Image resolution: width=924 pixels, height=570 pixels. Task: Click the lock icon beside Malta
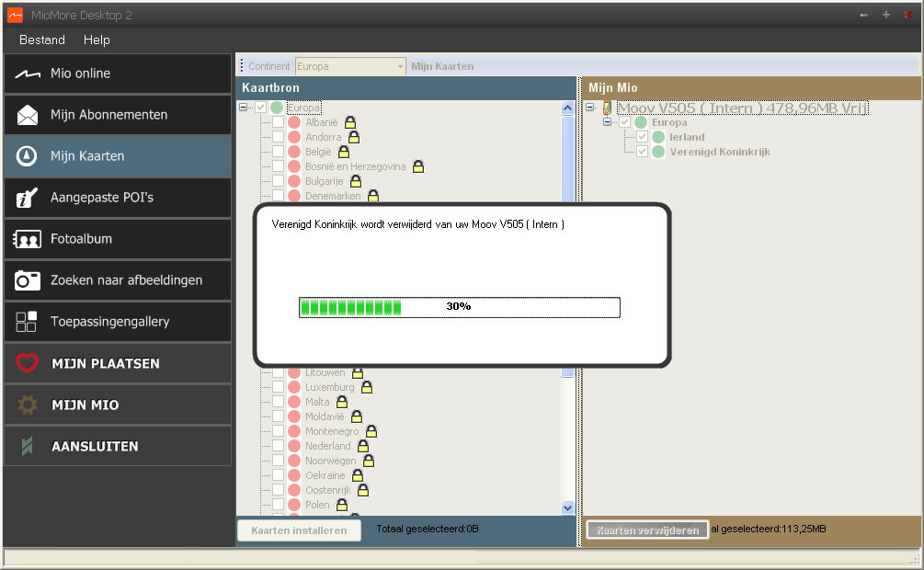point(342,402)
